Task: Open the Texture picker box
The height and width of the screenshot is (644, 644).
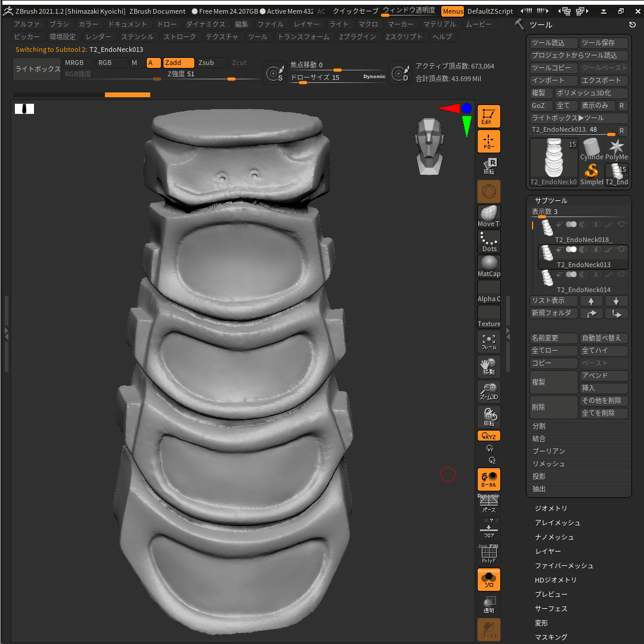Action: pos(488,317)
